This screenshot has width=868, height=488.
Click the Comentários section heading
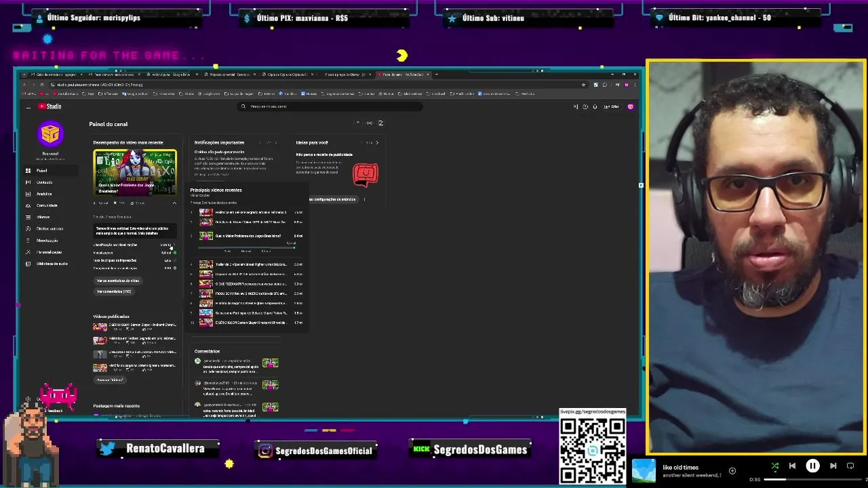(x=207, y=351)
